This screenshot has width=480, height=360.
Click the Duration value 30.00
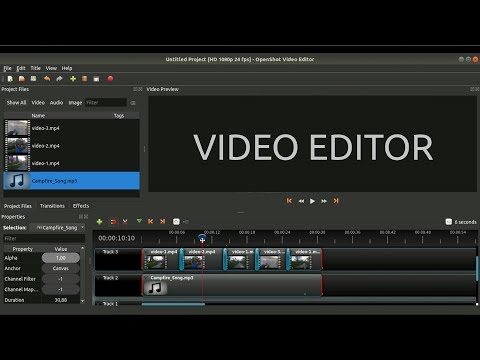(61, 300)
